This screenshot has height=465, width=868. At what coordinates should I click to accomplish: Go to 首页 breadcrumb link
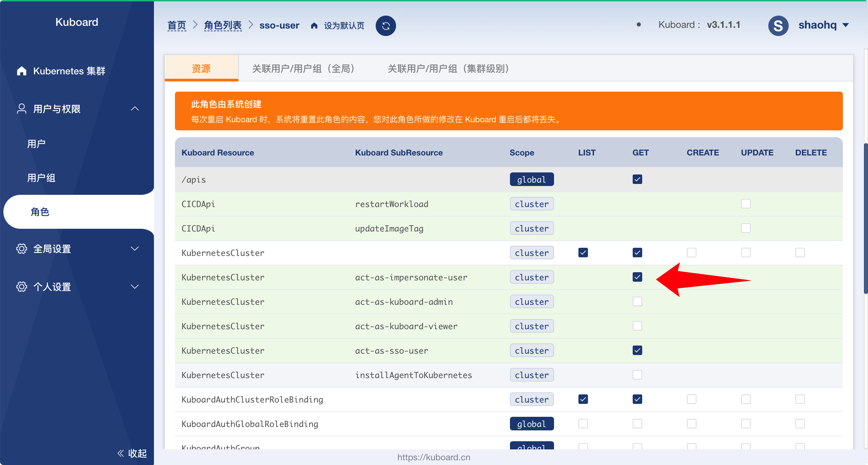177,25
